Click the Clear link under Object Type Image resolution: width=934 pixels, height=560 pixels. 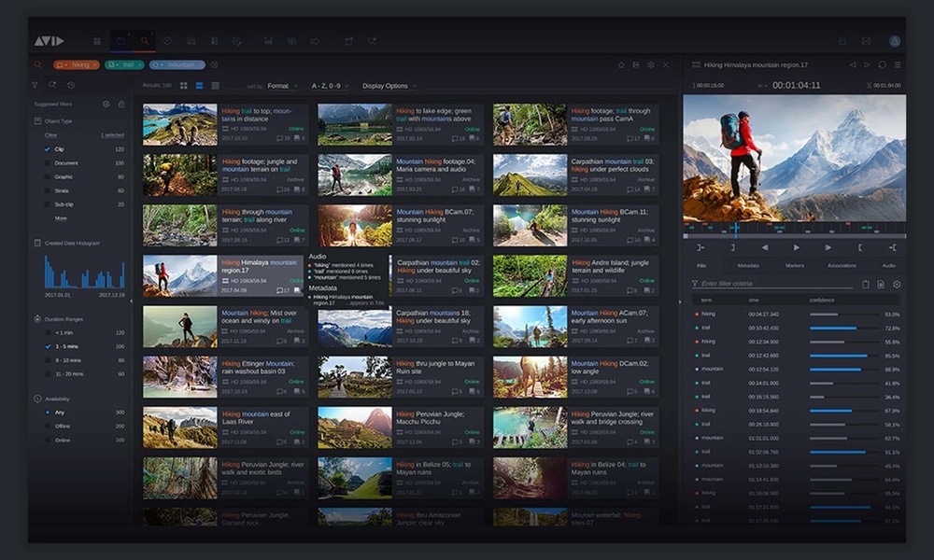click(x=50, y=135)
